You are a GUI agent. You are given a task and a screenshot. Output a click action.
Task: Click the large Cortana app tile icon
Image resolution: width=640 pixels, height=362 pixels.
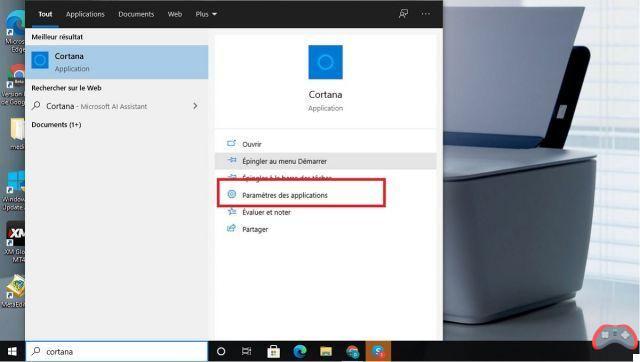(x=325, y=62)
